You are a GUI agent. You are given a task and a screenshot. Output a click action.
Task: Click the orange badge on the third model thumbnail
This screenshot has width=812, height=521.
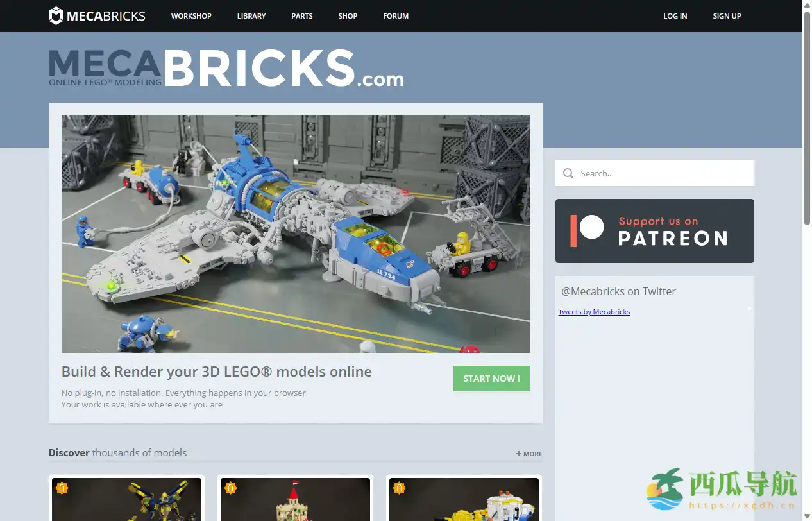tap(400, 488)
